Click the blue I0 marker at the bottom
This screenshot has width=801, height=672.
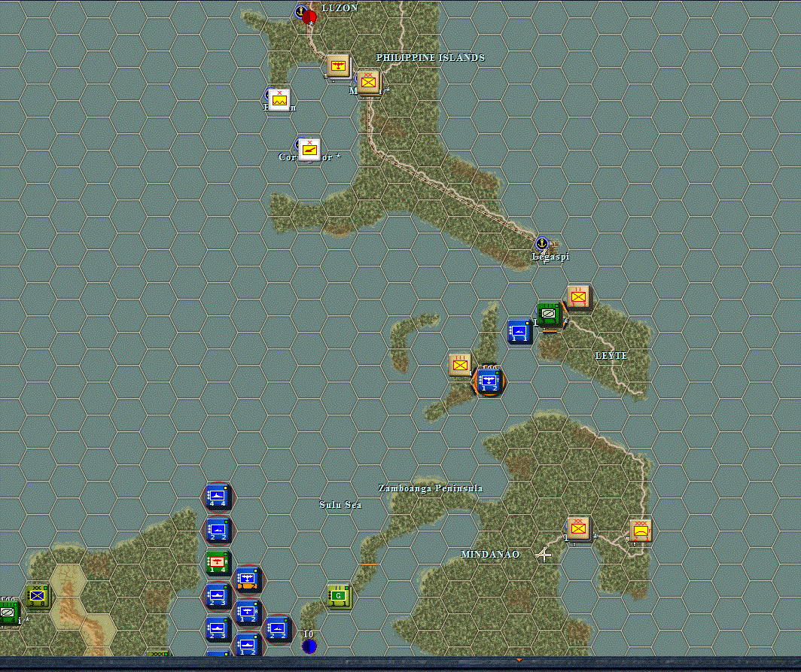[309, 645]
